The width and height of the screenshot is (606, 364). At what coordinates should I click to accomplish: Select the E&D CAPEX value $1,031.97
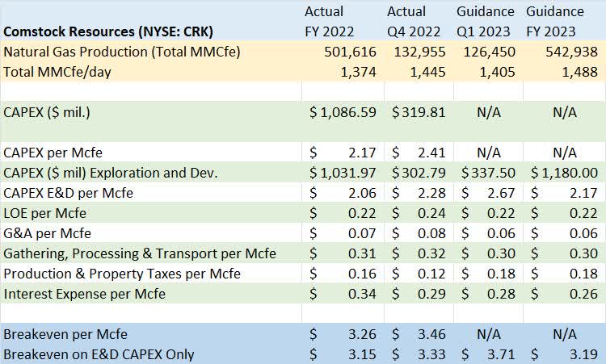343,173
